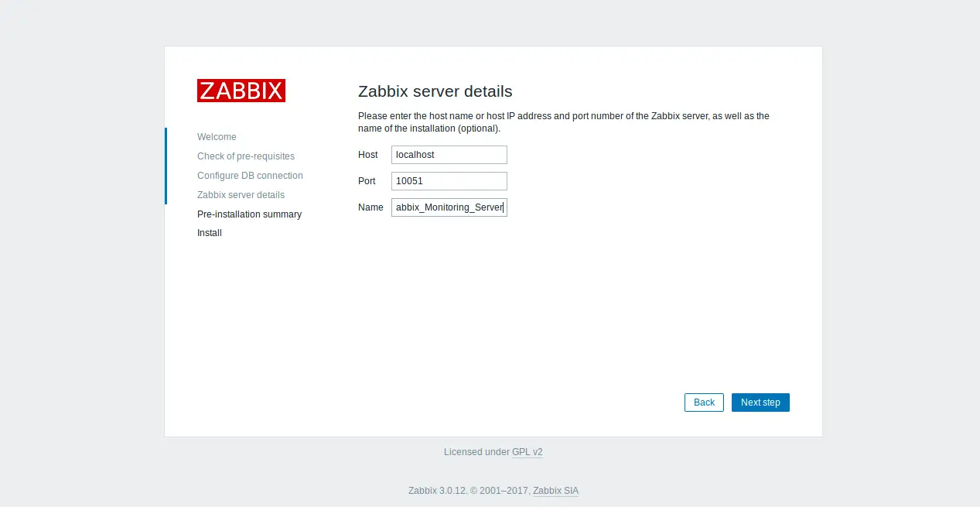
Task: Focus the Port input field
Action: (449, 181)
